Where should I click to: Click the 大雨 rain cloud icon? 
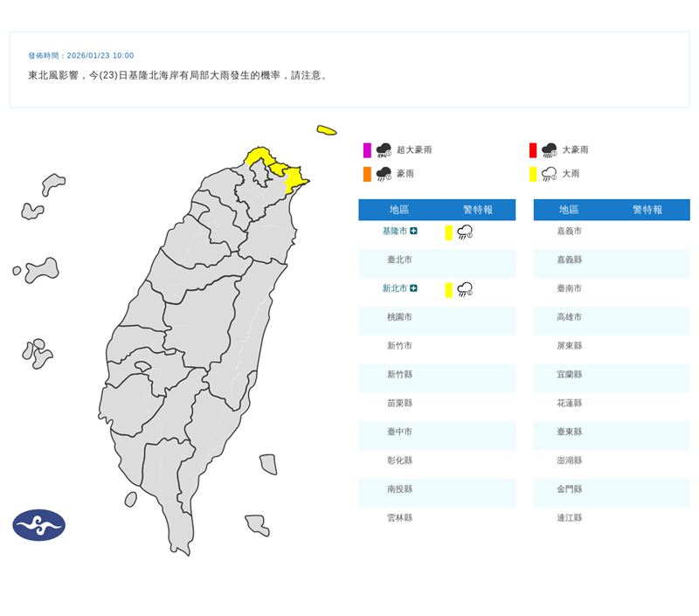548,173
